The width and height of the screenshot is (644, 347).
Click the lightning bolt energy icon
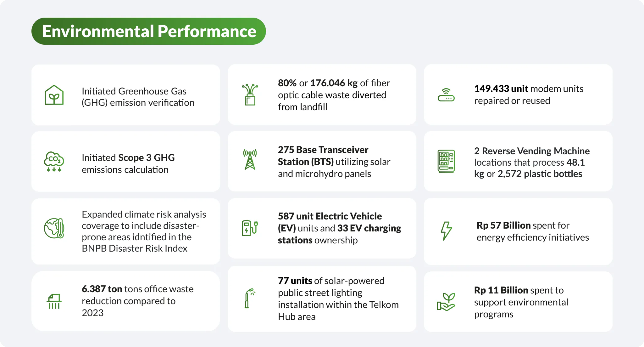click(x=446, y=231)
